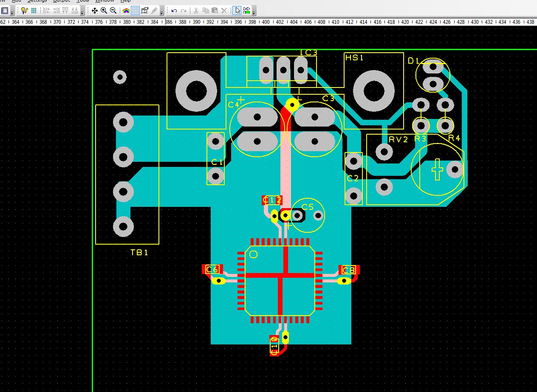
Task: Click the D1 diode label
Action: coord(413,61)
